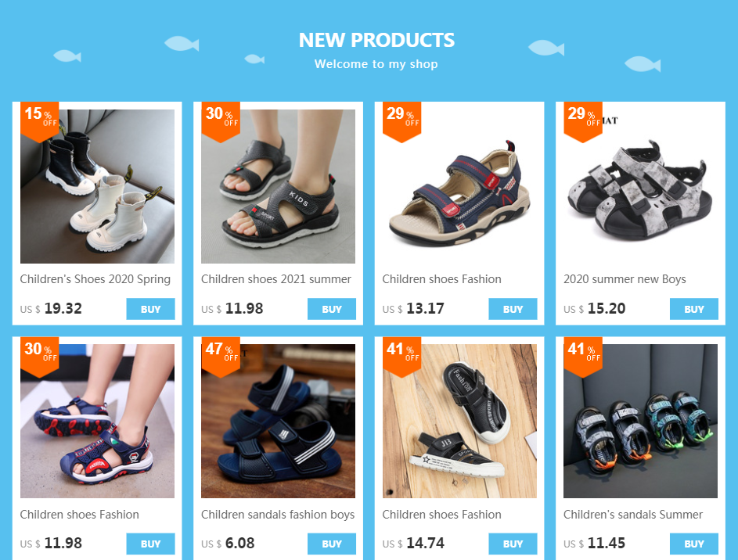The width and height of the screenshot is (738, 560).
Task: Open the four colorful sandals photo
Action: click(641, 421)
